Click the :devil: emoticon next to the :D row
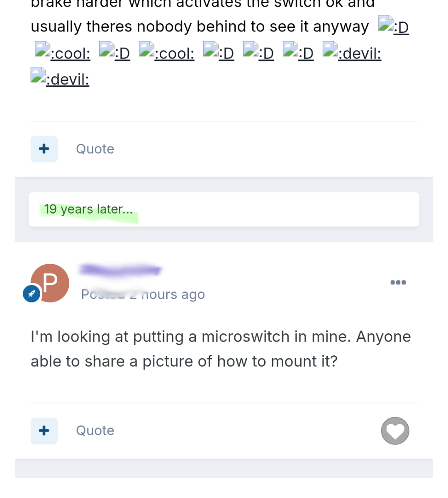 352,53
